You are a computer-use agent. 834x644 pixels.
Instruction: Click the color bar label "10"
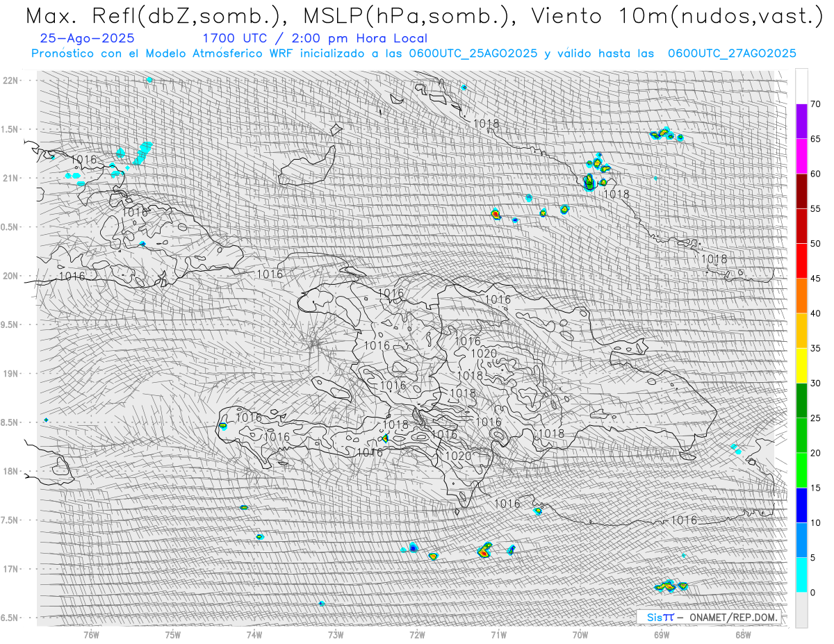(x=815, y=522)
